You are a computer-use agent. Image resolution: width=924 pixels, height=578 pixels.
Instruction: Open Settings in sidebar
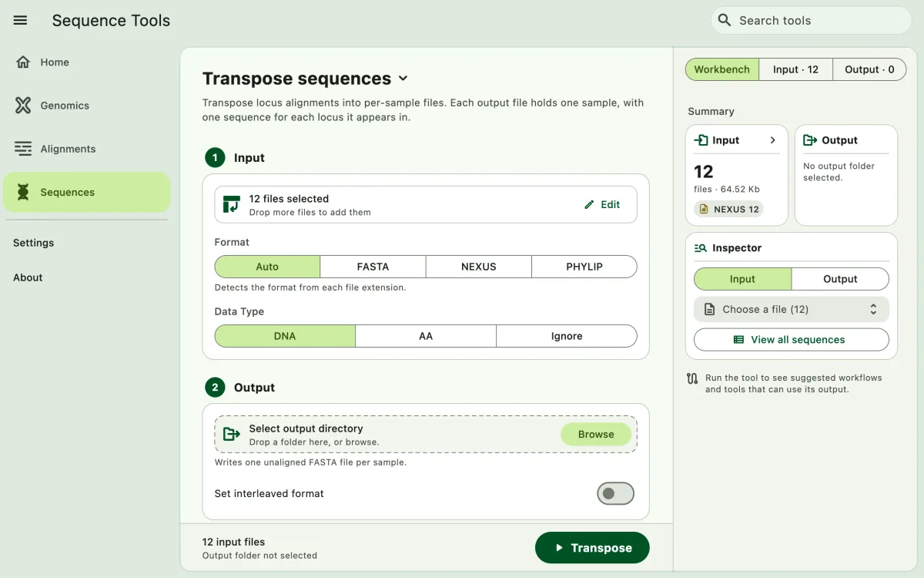[x=34, y=243]
